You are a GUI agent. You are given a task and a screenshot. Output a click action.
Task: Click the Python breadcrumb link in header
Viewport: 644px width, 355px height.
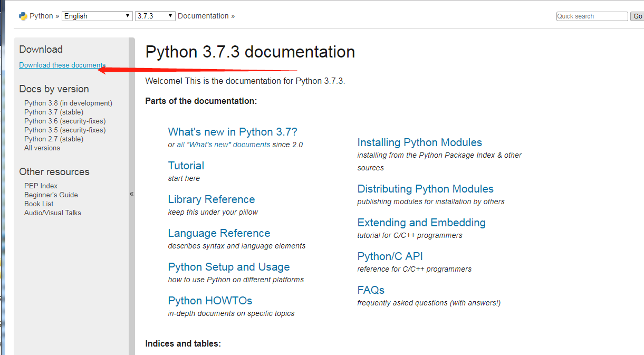41,16
